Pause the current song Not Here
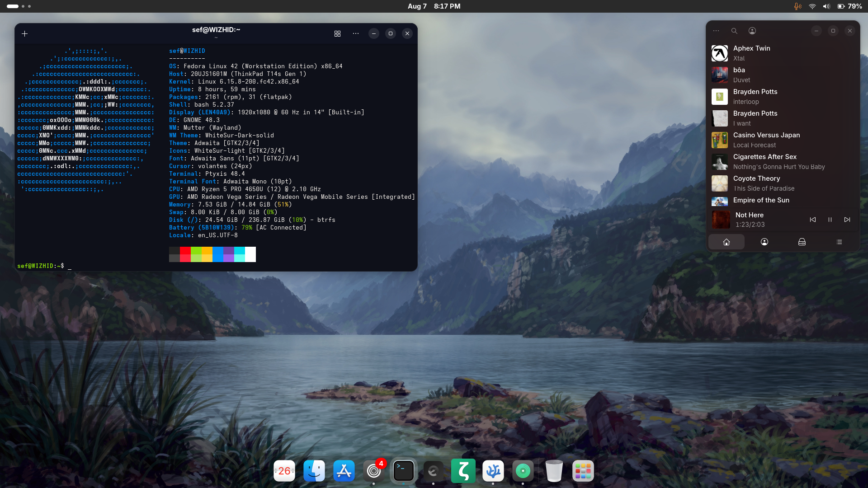The image size is (868, 488). coord(830,220)
